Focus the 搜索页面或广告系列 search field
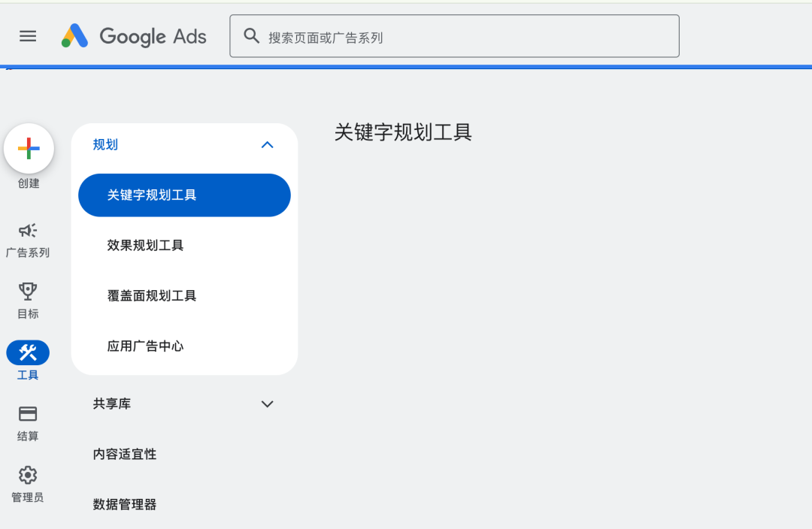The image size is (812, 529). click(x=454, y=36)
